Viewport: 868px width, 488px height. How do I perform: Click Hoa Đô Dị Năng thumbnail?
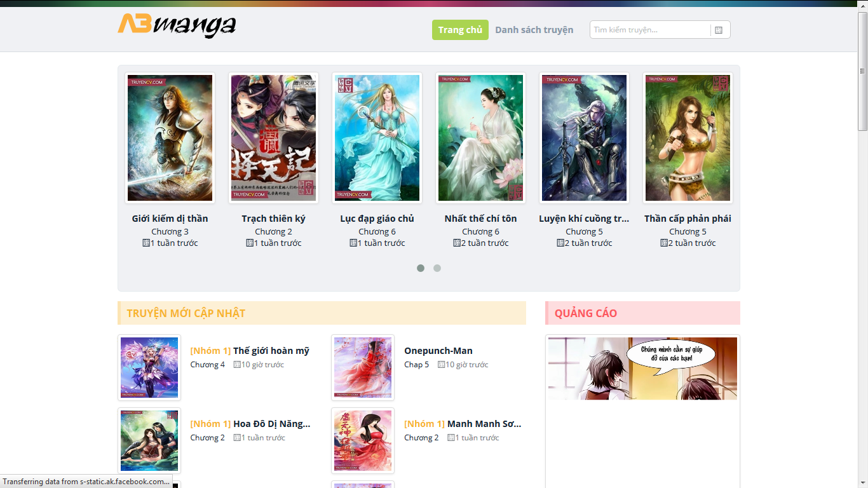point(149,441)
